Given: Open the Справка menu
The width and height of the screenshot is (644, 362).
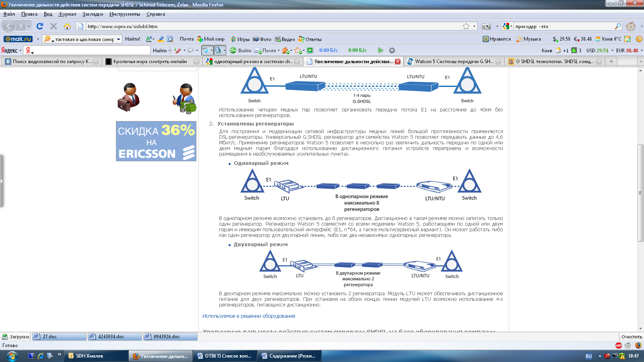Looking at the screenshot, I should point(156,14).
